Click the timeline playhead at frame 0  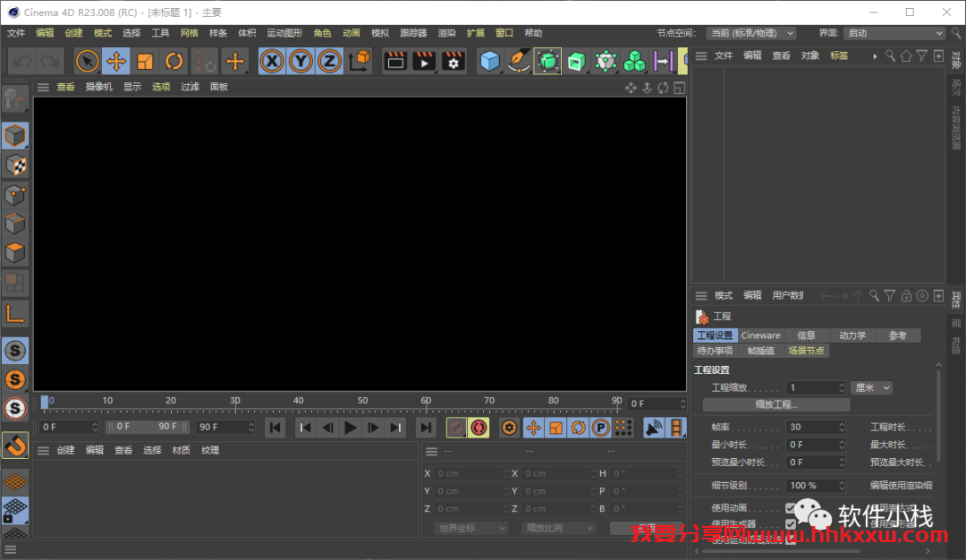[x=45, y=403]
